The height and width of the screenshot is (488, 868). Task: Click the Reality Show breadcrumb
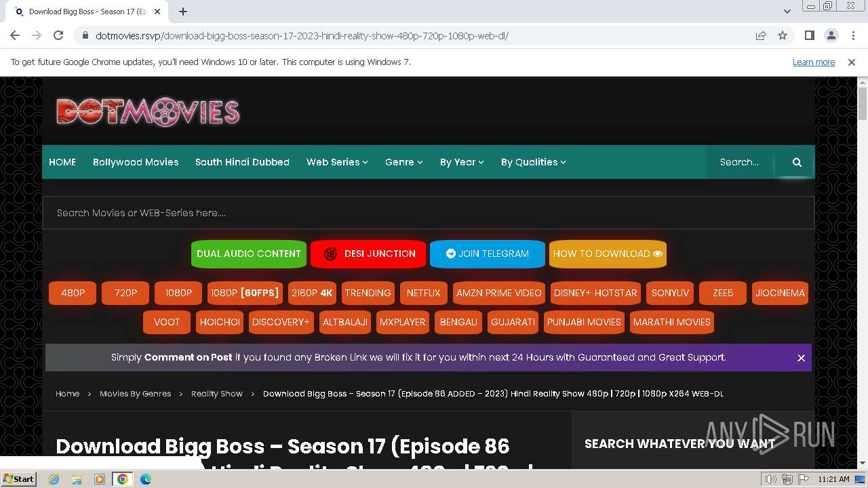pos(216,394)
